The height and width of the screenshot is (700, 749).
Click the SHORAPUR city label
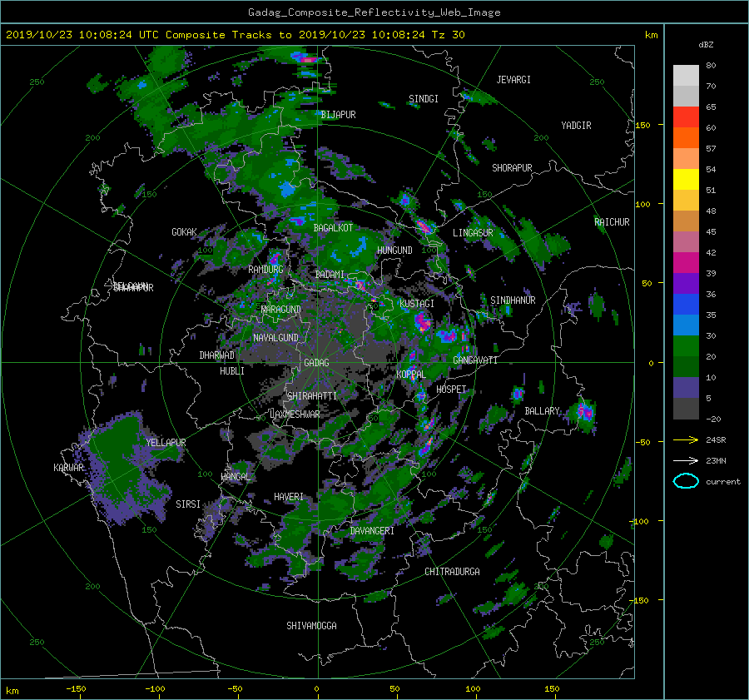(x=512, y=168)
